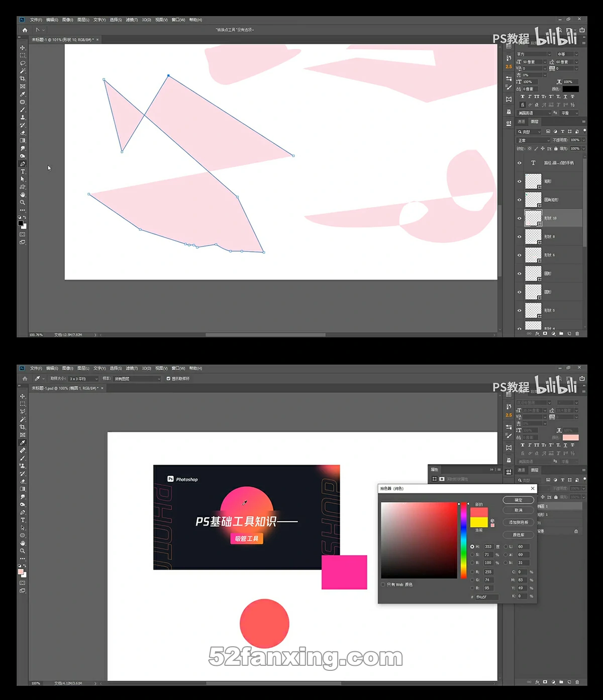Select the Magic Wand tool in the lower window
Image resolution: width=603 pixels, height=700 pixels.
pos(23,419)
